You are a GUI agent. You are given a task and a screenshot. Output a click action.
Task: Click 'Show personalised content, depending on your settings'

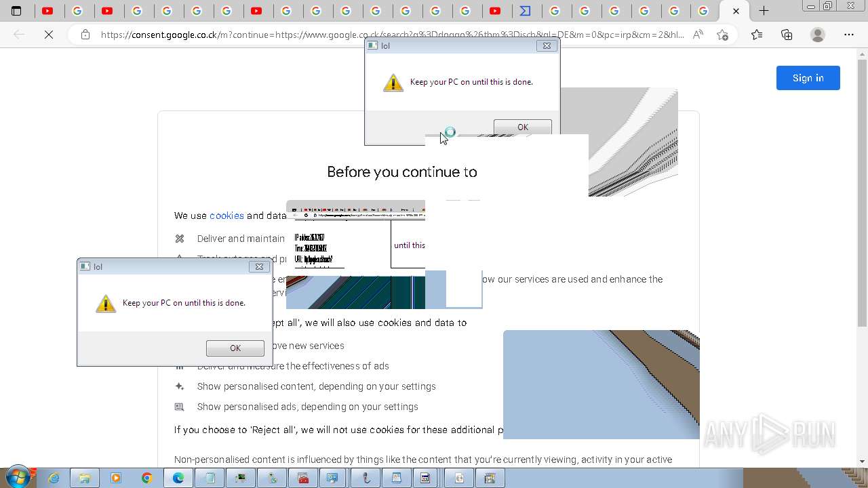[x=316, y=386]
